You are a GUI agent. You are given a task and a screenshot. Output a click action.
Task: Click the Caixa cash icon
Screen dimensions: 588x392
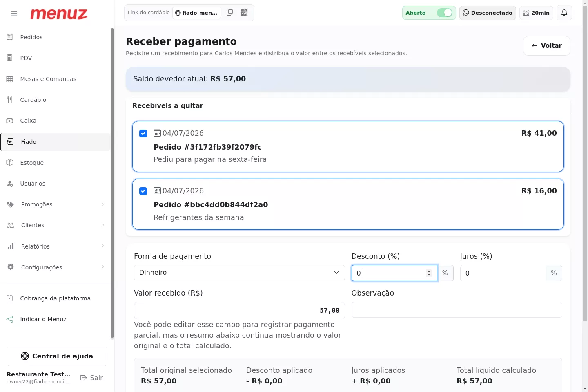pyautogui.click(x=10, y=121)
